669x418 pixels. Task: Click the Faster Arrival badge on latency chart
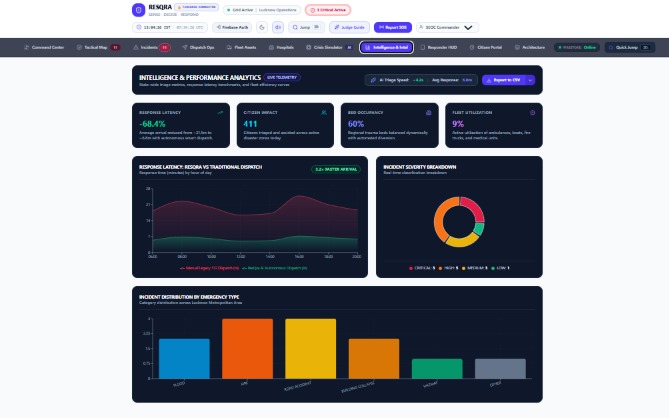[336, 169]
